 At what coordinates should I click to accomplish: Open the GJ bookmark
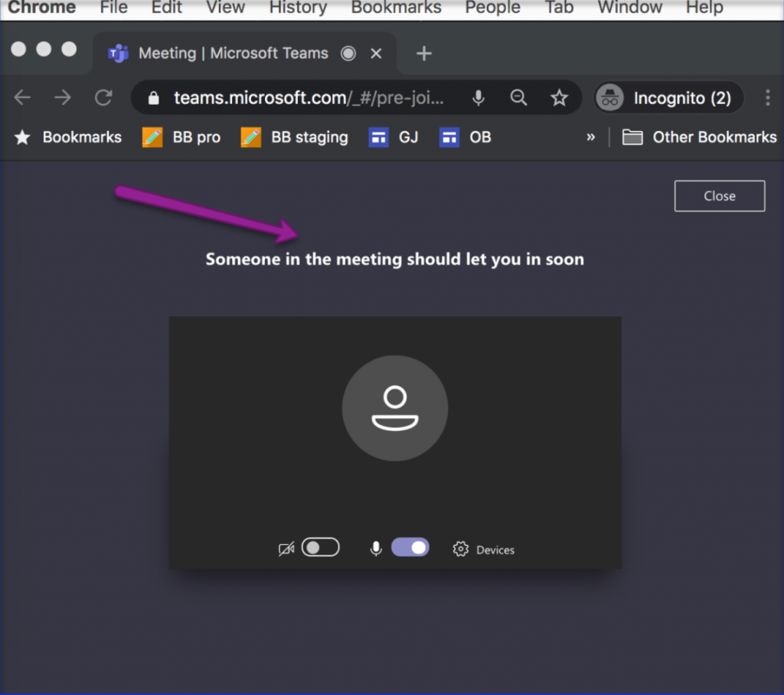tap(394, 137)
